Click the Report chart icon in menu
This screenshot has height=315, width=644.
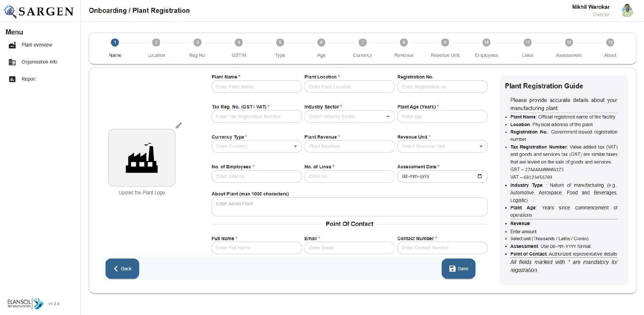12,79
